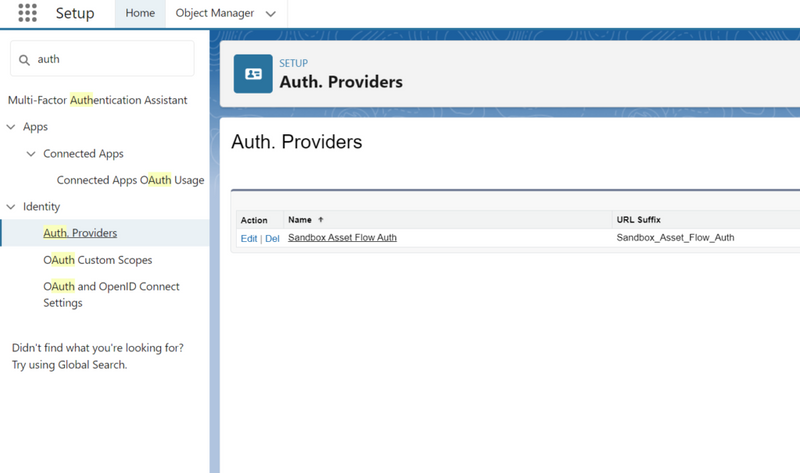Click the Quick Find search field
This screenshot has width=800, height=473.
tap(102, 59)
